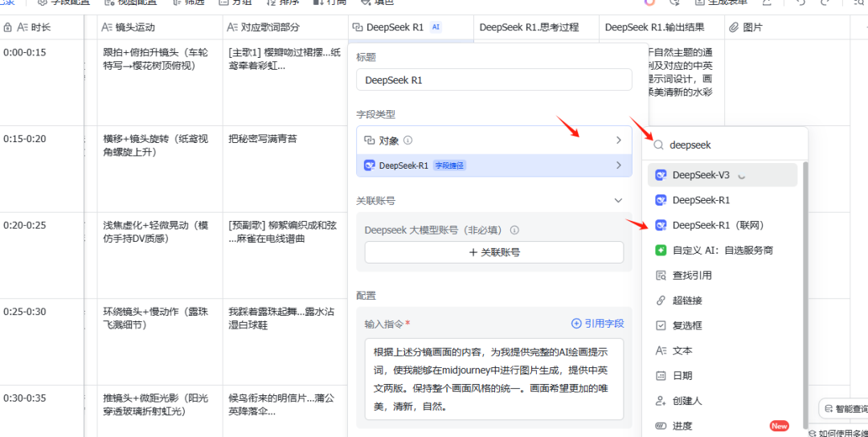
Task: Select 复选框 checkbox field type
Action: pyautogui.click(x=723, y=326)
